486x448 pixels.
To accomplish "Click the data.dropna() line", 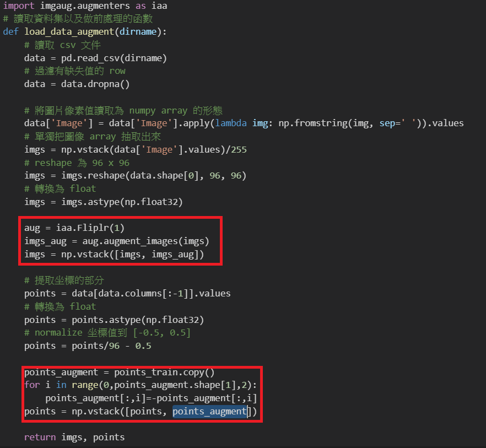I will click(x=77, y=84).
